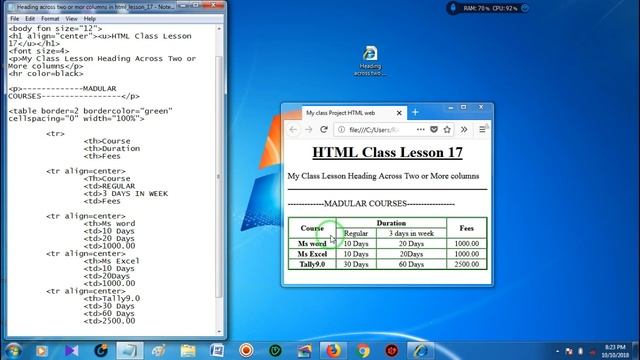Reload the page in Firefox
Image resolution: width=640 pixels, height=360 pixels.
[324, 129]
